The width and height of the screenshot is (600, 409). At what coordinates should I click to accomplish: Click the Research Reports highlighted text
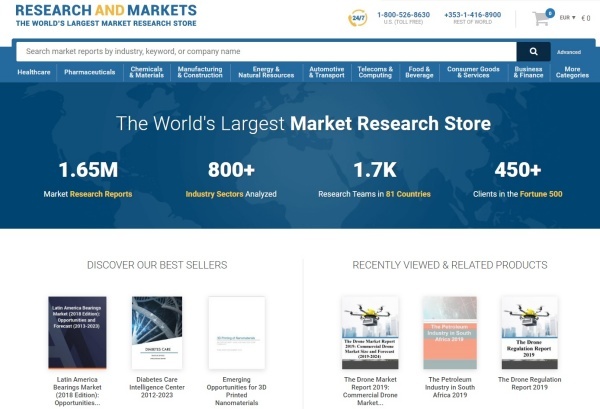tap(101, 194)
